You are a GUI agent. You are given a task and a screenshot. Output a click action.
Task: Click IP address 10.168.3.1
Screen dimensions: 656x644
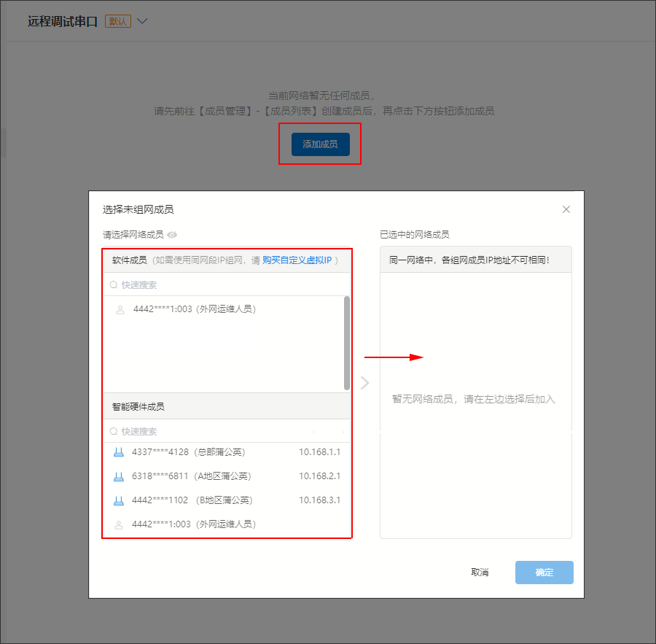coord(320,500)
